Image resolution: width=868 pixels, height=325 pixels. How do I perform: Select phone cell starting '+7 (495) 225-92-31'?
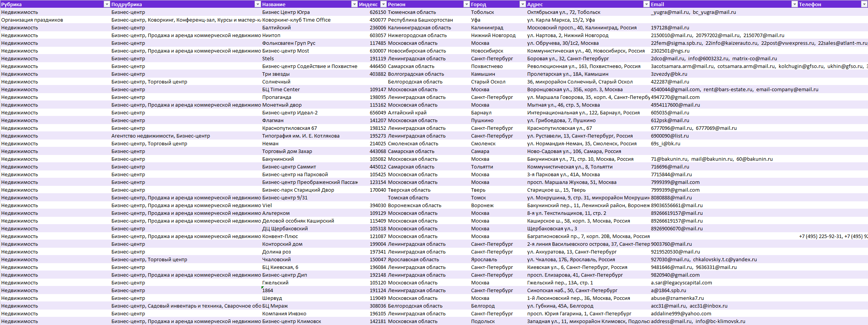tap(833, 236)
